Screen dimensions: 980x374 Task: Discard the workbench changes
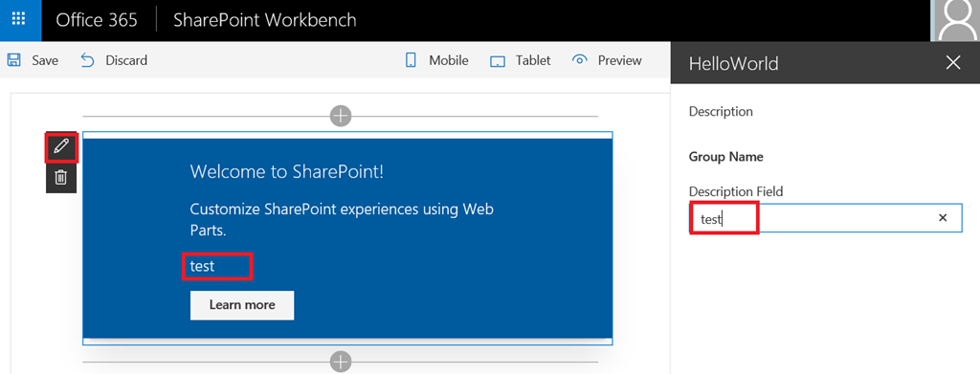(x=115, y=60)
